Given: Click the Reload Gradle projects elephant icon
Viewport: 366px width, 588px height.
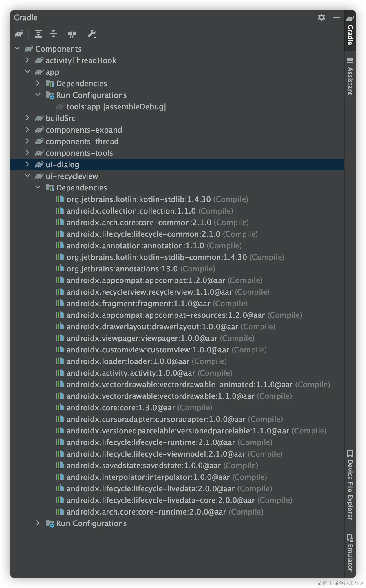Looking at the screenshot, I should 19,34.
